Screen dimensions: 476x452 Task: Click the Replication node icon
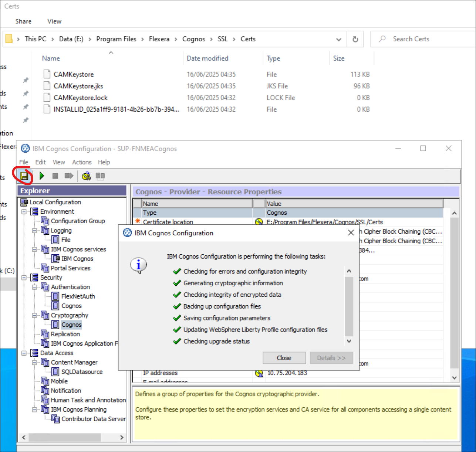(x=45, y=334)
